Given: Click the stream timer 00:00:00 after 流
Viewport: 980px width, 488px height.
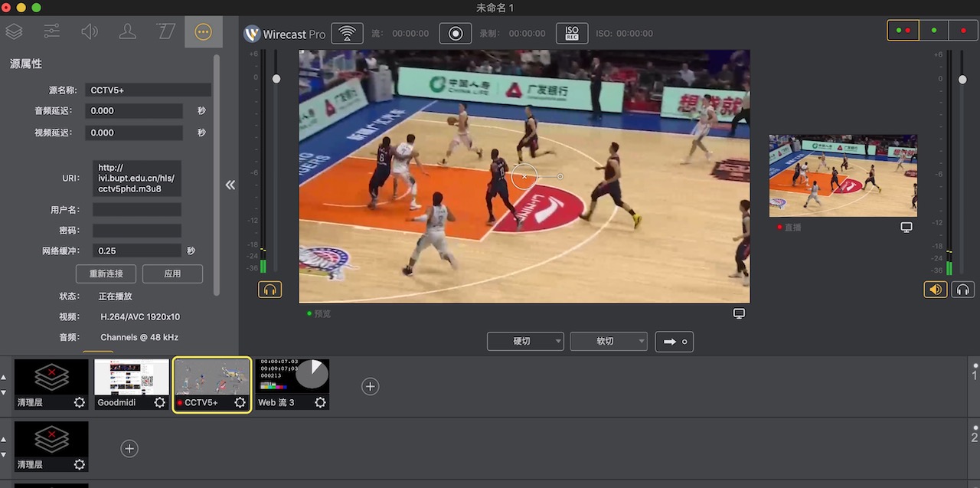Looking at the screenshot, I should (x=410, y=34).
